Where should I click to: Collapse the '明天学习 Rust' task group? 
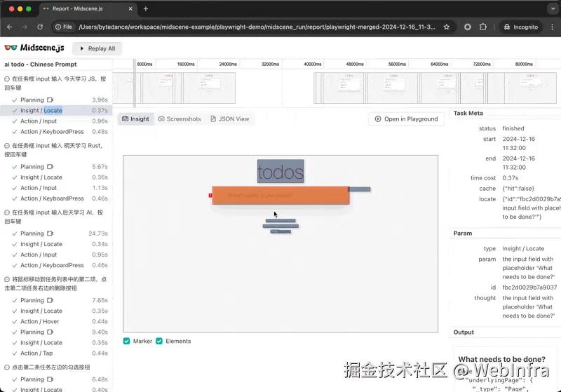click(7, 146)
